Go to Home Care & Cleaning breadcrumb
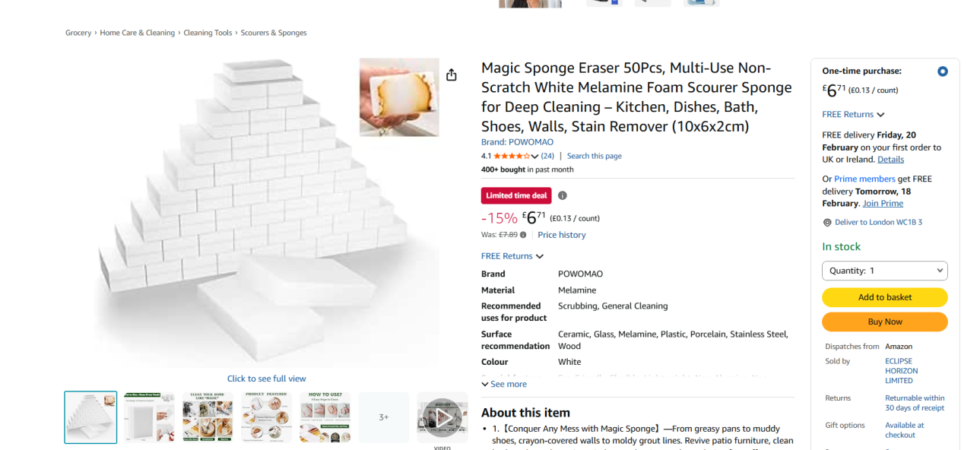The height and width of the screenshot is (450, 980). click(138, 33)
